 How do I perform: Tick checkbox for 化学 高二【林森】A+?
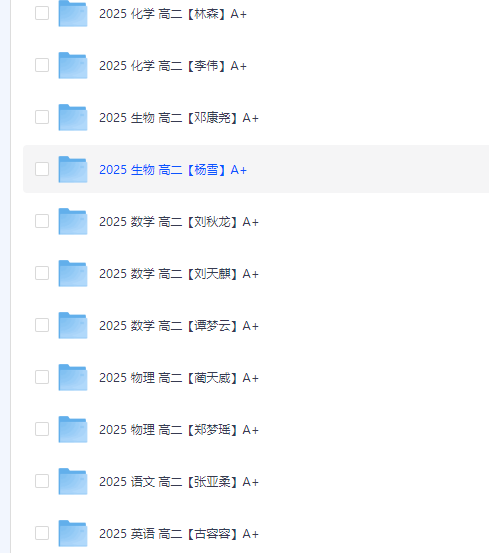click(x=42, y=13)
